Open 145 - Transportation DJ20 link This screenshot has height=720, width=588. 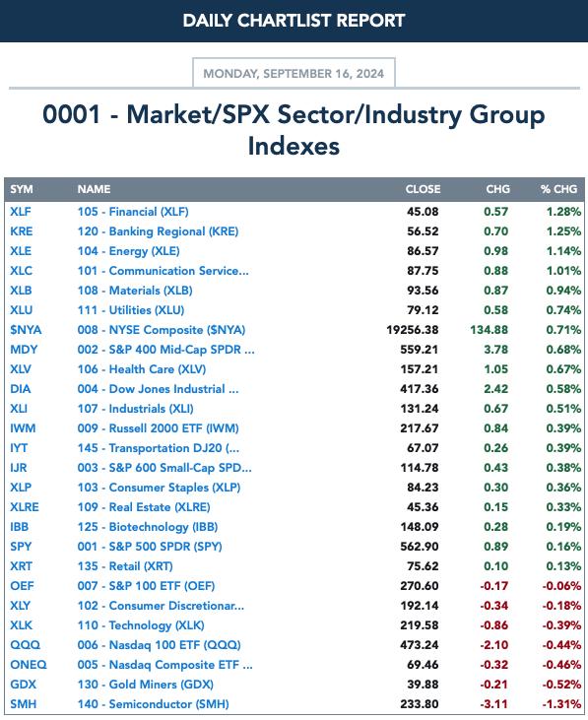pyautogui.click(x=158, y=448)
